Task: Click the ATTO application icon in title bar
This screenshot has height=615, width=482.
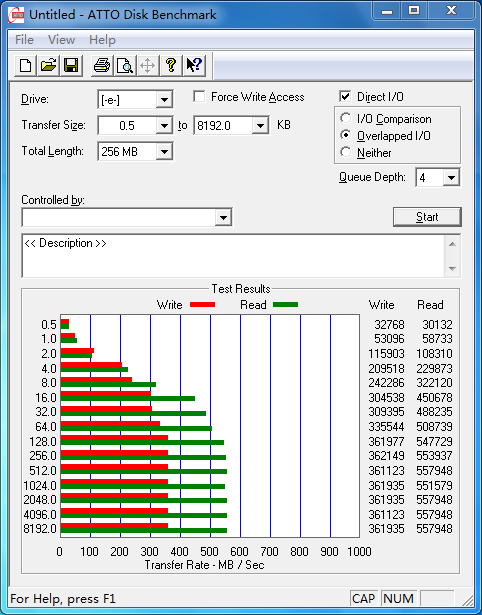Action: tap(16, 15)
